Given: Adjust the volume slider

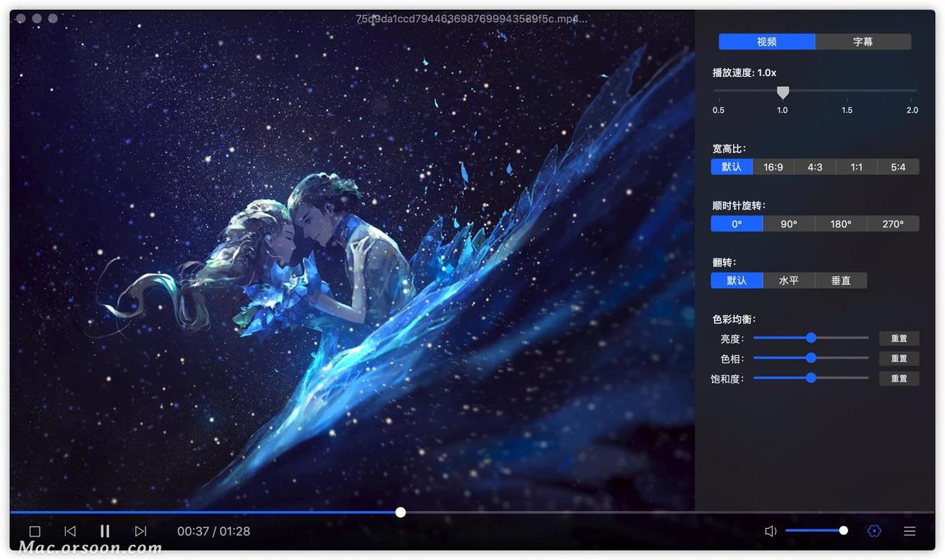Looking at the screenshot, I should click(x=843, y=530).
